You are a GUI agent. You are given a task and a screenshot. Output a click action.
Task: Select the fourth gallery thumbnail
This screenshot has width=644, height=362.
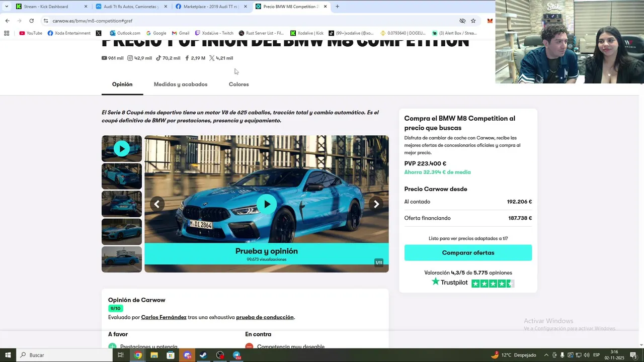[122, 231]
